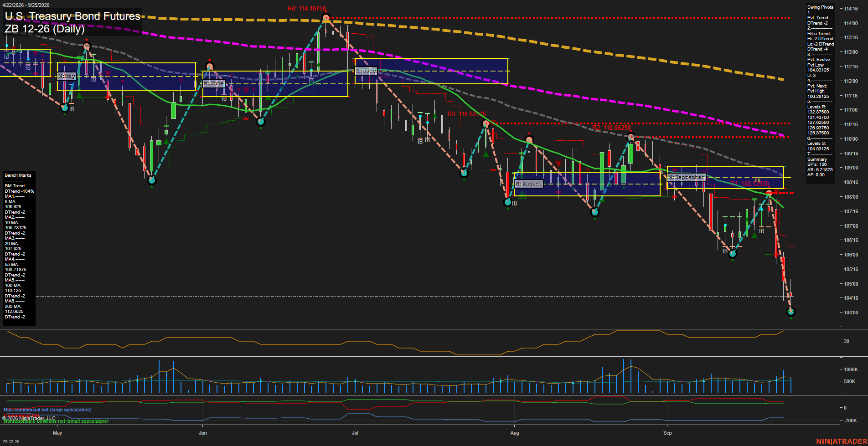Image resolution: width=868 pixels, height=446 pixels.
Task: Select the R1: 108.12500 resistance label
Action: click(x=749, y=184)
